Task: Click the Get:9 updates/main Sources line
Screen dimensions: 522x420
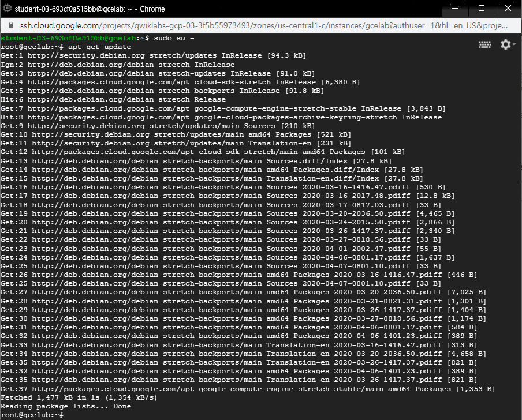Action: [x=158, y=126]
